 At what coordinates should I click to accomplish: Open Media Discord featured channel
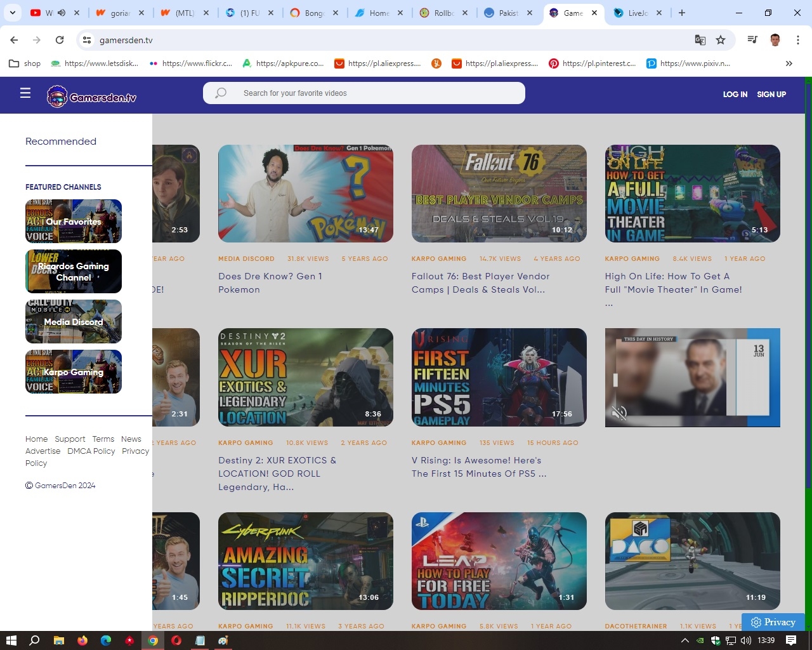pyautogui.click(x=74, y=322)
